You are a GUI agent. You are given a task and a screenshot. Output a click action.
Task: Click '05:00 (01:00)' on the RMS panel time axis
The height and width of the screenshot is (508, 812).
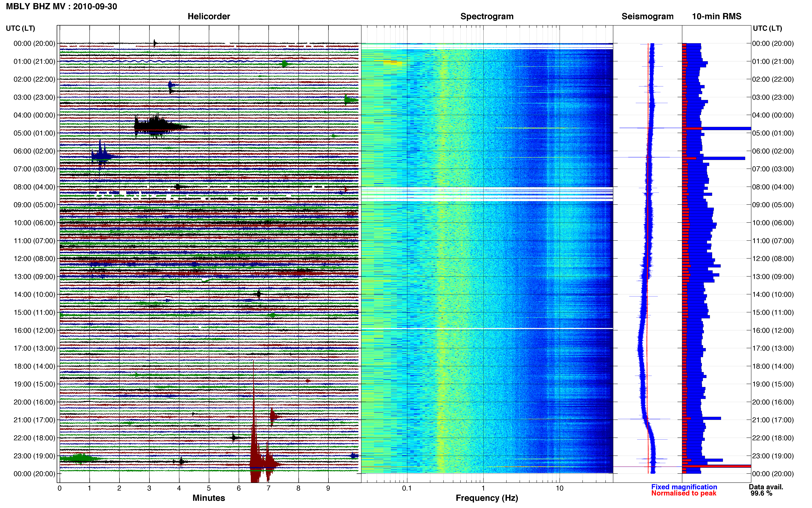(773, 133)
